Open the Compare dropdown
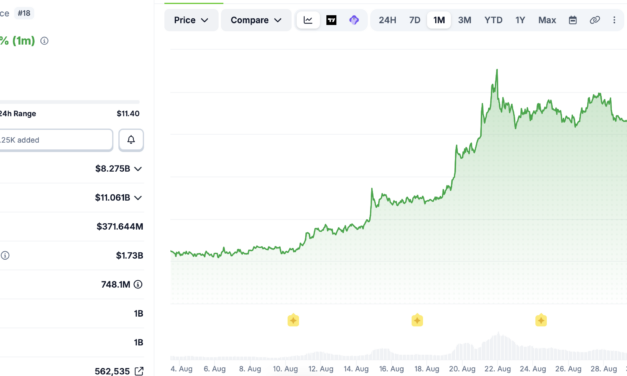627x376 pixels. tap(256, 20)
